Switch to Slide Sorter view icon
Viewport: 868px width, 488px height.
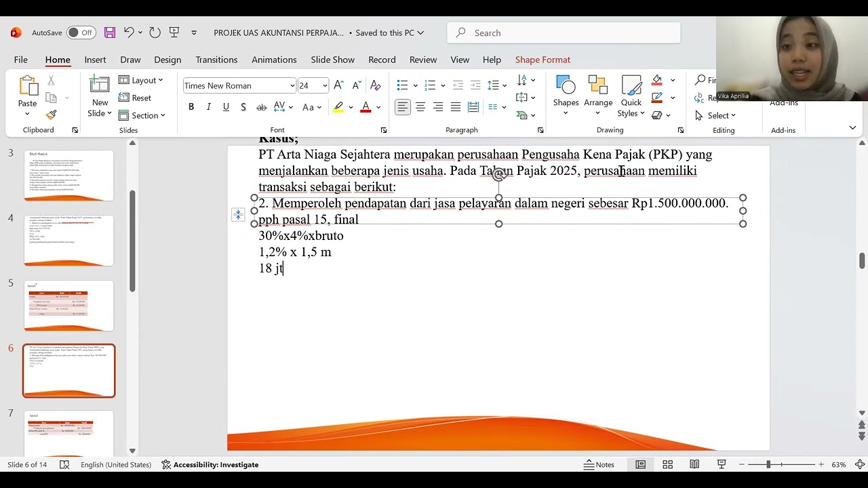[667, 464]
